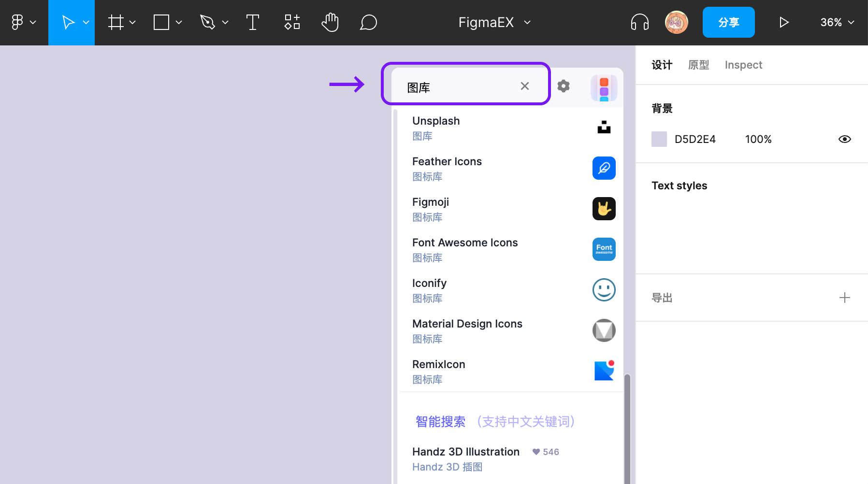Select the Feather Icons result title
The height and width of the screenshot is (484, 868).
(447, 161)
